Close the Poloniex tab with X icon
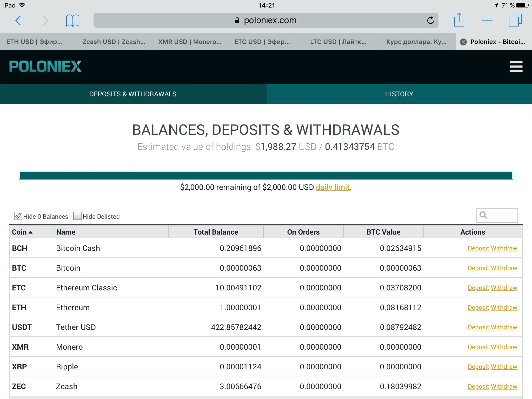The image size is (532, 399). point(463,42)
